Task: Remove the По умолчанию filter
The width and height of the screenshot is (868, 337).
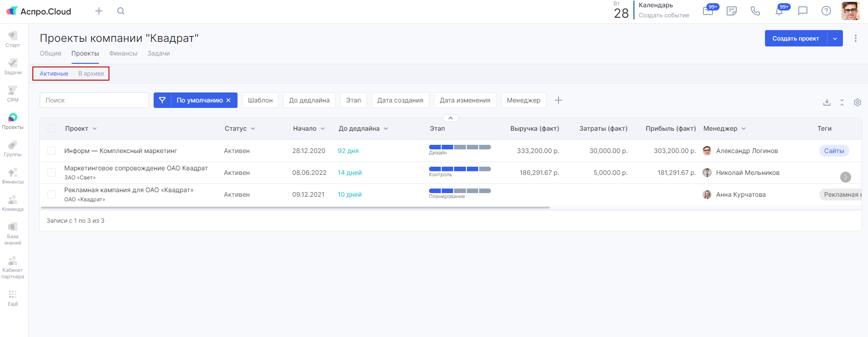Action: coord(228,100)
